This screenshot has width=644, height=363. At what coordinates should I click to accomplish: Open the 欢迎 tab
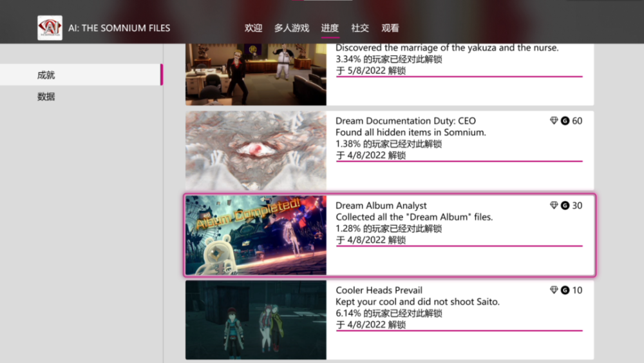pyautogui.click(x=254, y=28)
